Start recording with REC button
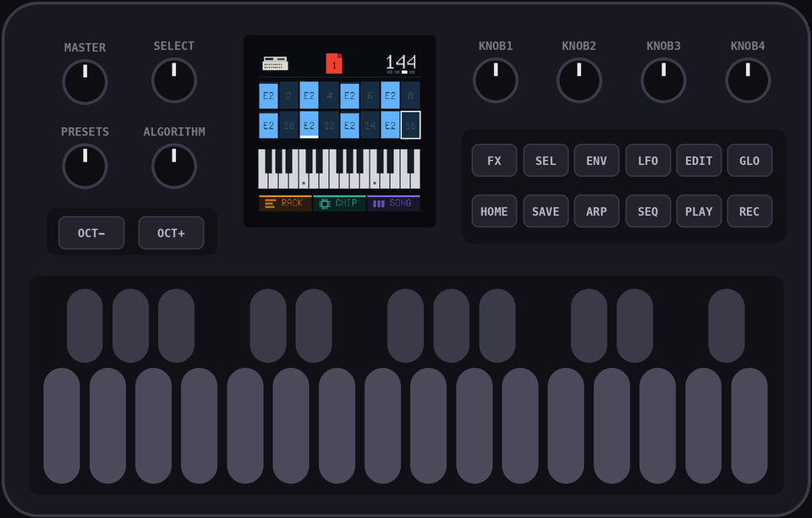Viewport: 812px width, 518px height. tap(749, 212)
